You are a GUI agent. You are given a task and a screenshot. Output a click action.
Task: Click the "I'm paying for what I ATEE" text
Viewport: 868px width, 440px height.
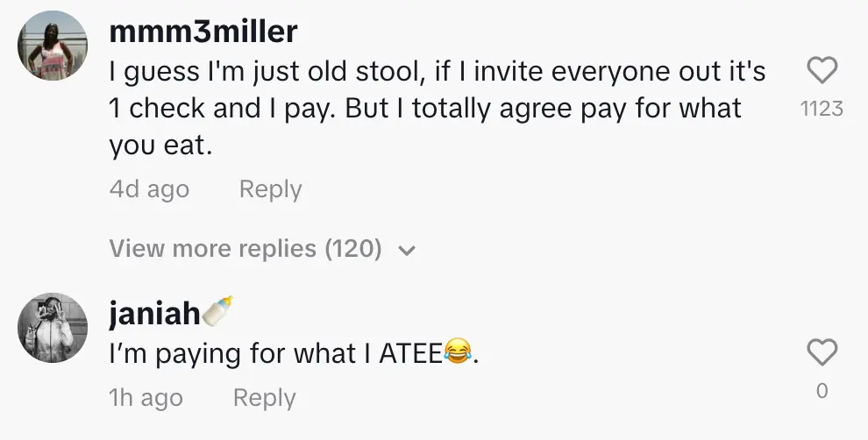(276, 355)
